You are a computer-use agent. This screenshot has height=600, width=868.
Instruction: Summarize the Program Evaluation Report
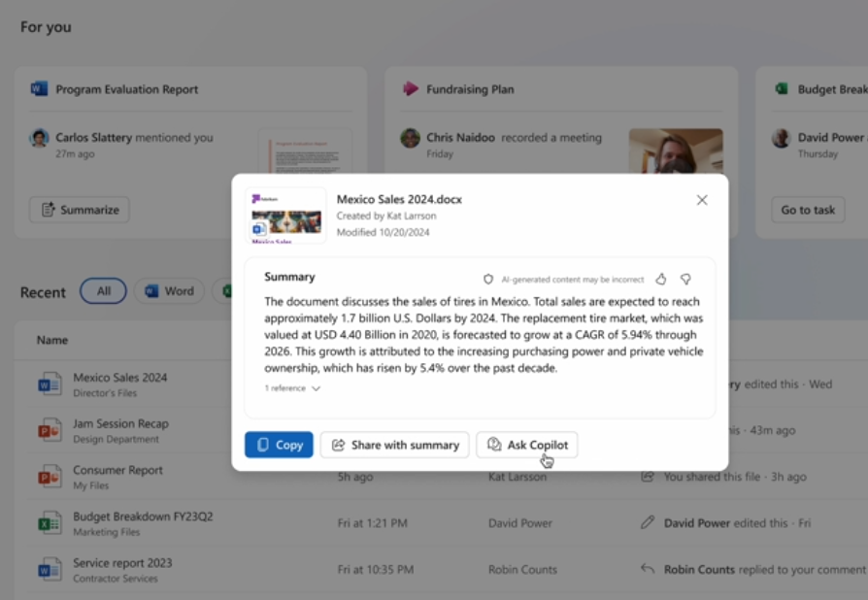pos(79,210)
